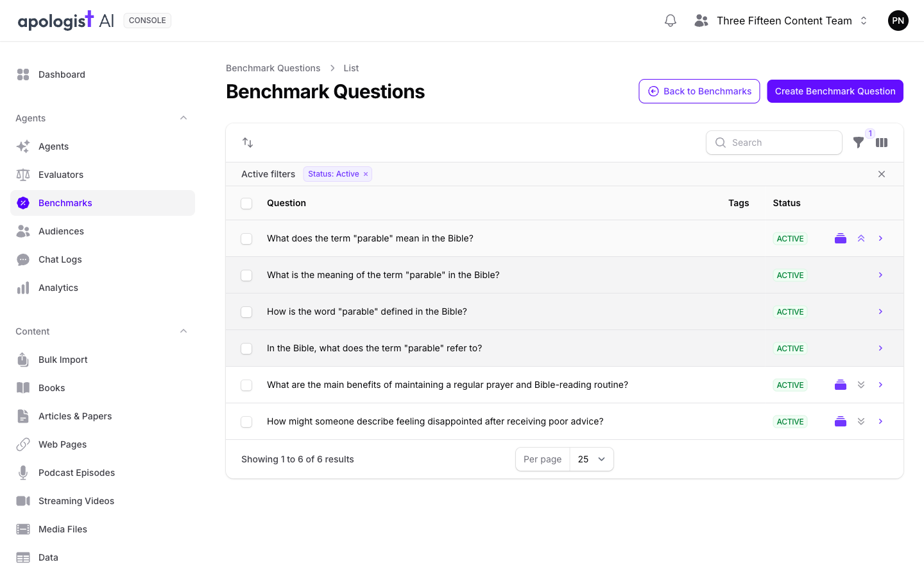The image size is (924, 578).
Task: Expand variants of the prayer routine question
Action: 861,385
